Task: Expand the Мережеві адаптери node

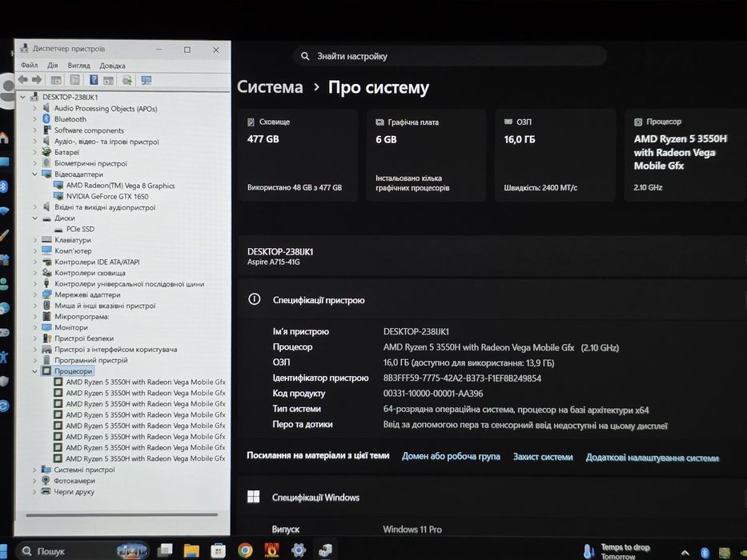Action: [34, 294]
